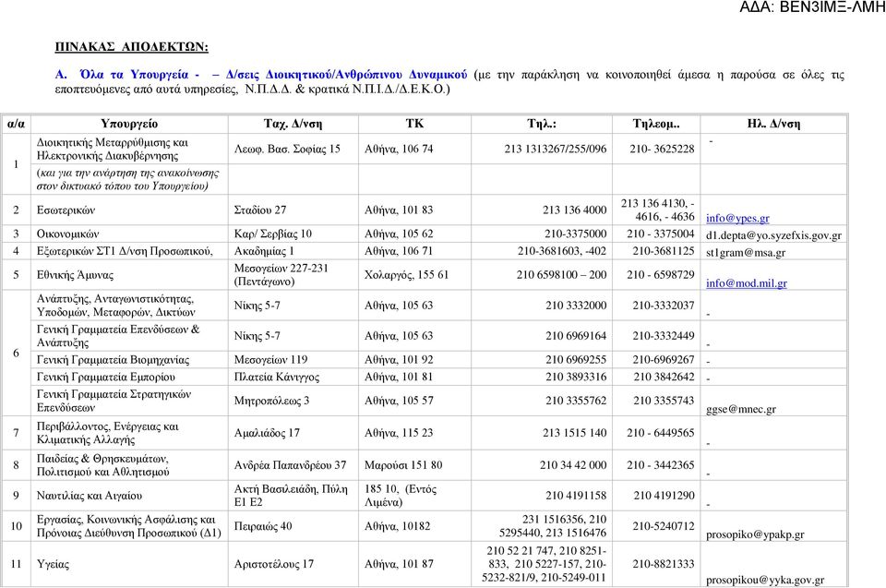This screenshot has height=588, width=886.
Task: Click the Ακαδημίας 1 address
Action: click(264, 251)
